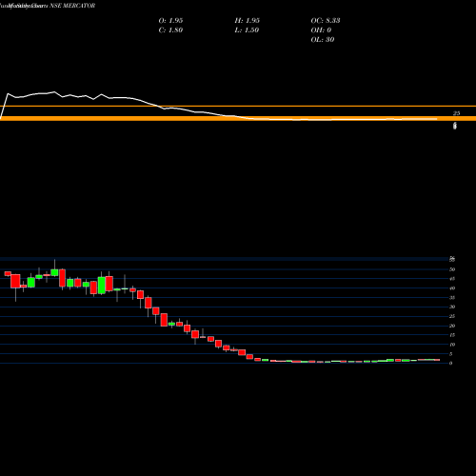Select the low value 'L: 1.50'
The width and height of the screenshot is (476, 476).
247,30
